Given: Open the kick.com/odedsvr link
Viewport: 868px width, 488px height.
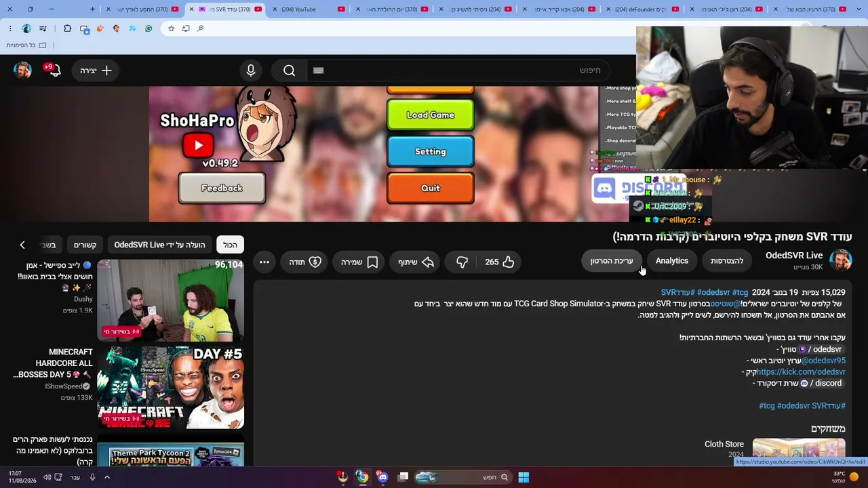Looking at the screenshot, I should pos(801,372).
